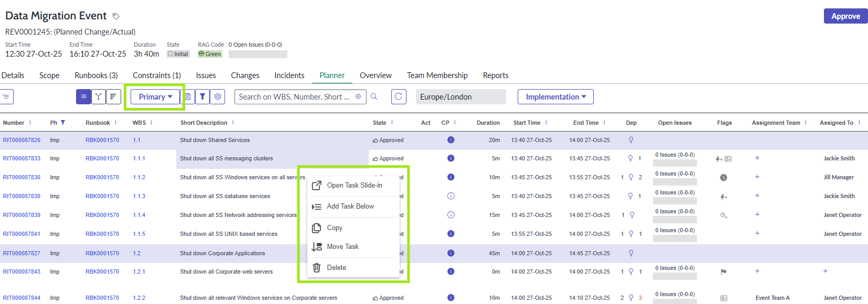Select Delete from the context menu
The width and height of the screenshot is (868, 304).
pyautogui.click(x=336, y=267)
